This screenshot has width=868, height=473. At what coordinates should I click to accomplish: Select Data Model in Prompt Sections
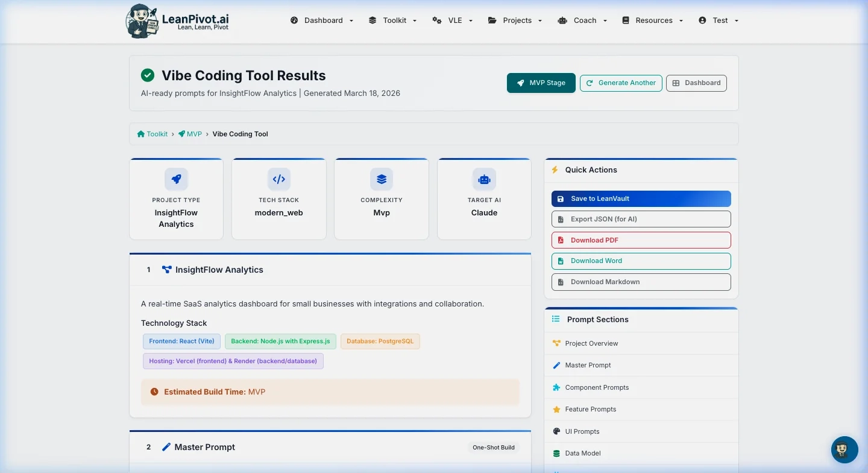click(582, 453)
